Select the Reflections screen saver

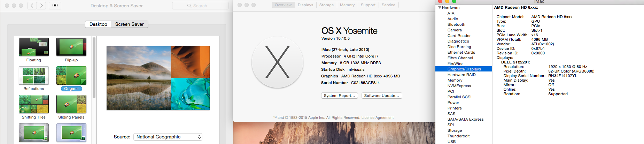[34, 79]
